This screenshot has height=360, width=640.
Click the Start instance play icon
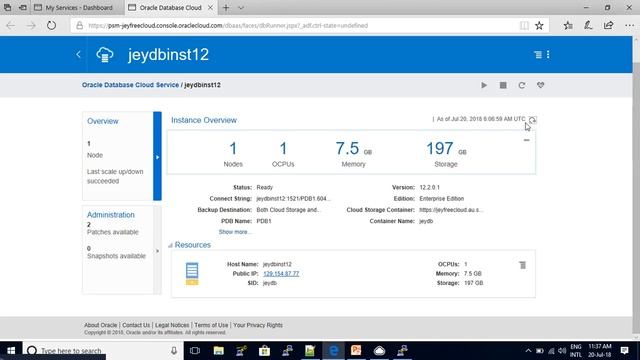[x=484, y=85]
